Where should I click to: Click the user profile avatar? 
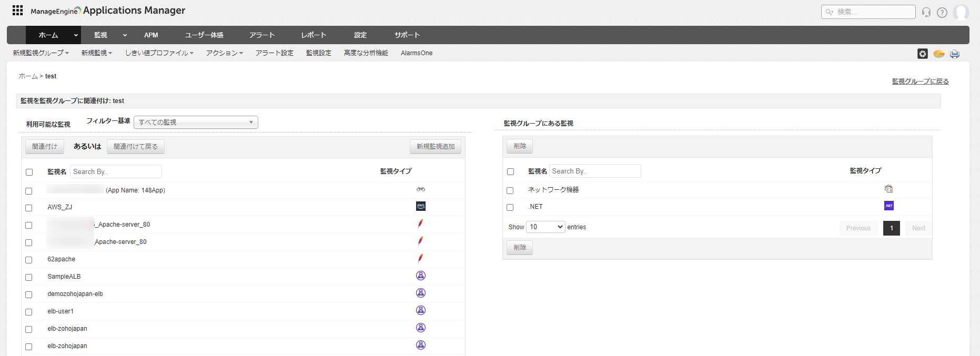click(x=961, y=12)
